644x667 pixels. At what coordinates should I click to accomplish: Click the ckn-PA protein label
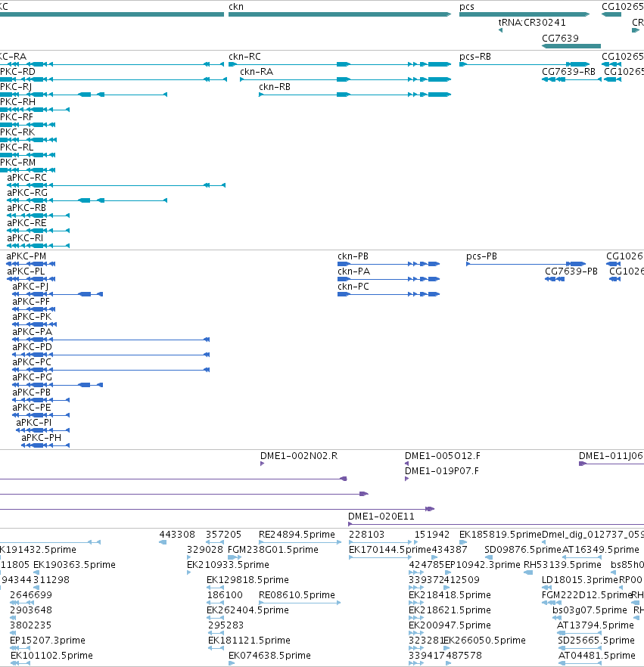353,271
